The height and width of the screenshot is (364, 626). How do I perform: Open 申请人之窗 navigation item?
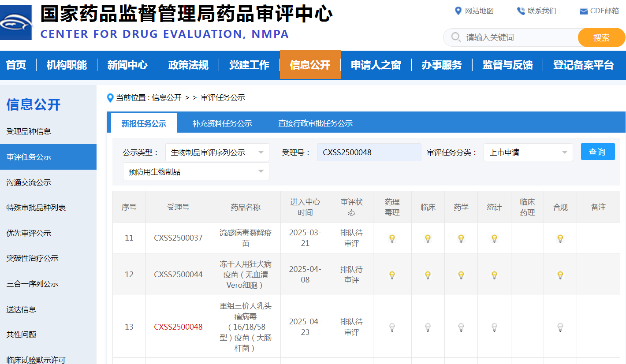point(376,65)
